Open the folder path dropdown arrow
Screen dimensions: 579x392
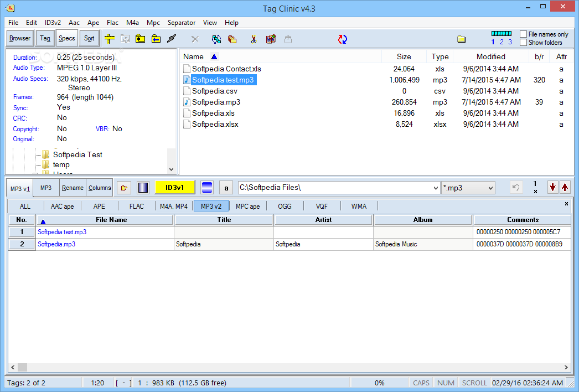[x=436, y=188]
